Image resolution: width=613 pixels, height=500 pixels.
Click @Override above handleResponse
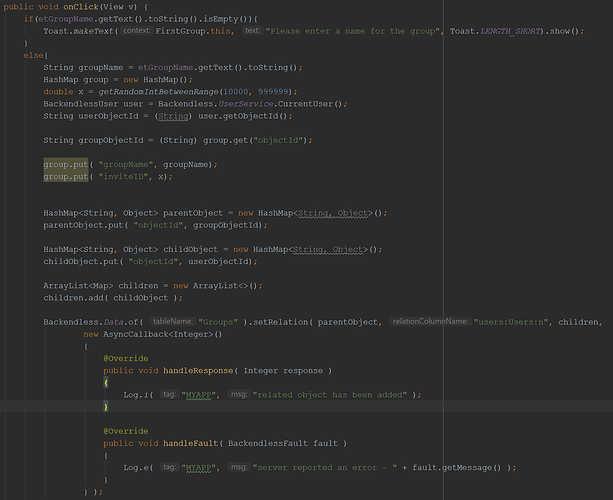[126, 358]
